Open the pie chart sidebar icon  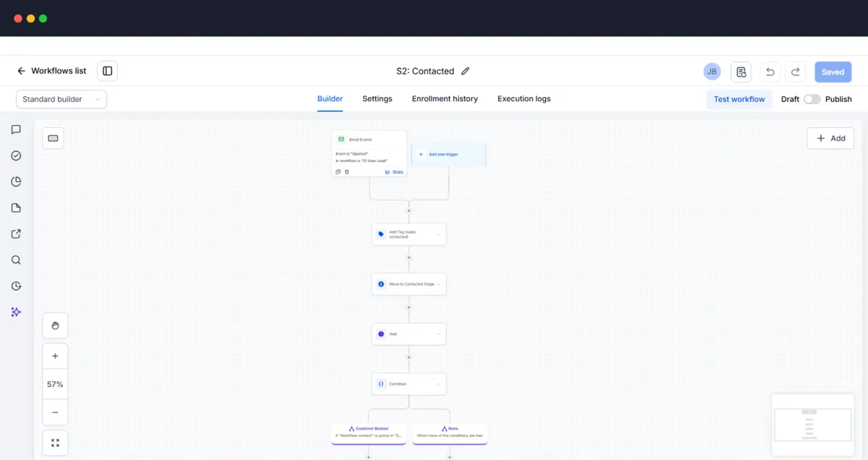point(16,182)
